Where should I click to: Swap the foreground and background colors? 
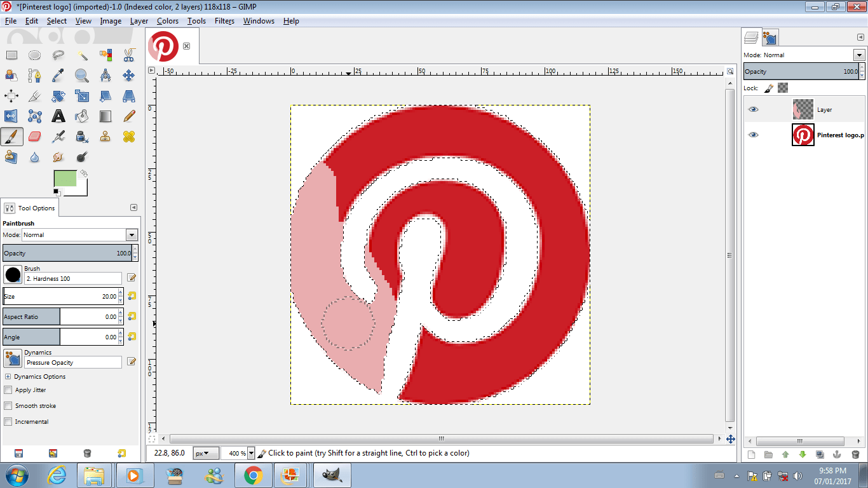coord(83,173)
